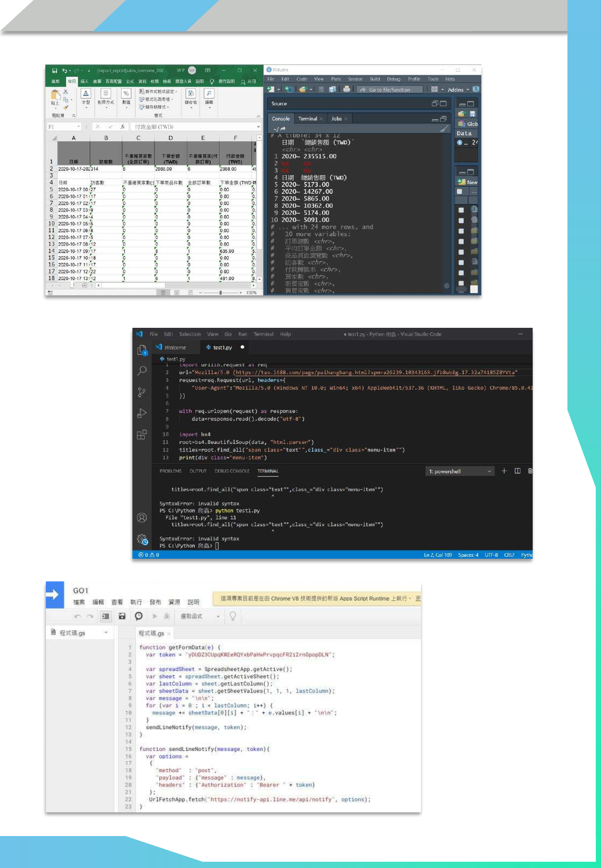This screenshot has height=868, width=602.
Task: Click the Addins button in RStudio
Action: (x=458, y=90)
